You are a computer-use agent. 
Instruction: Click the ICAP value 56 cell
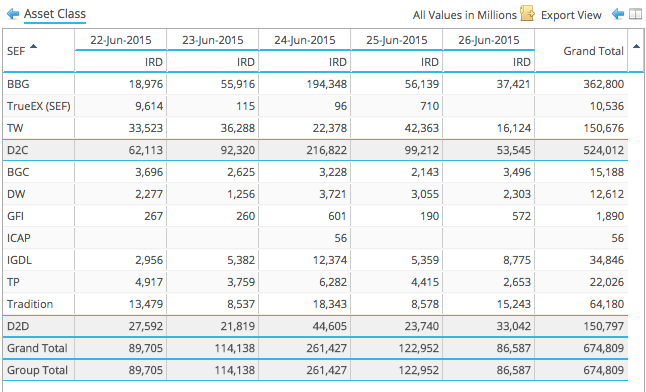pos(340,238)
